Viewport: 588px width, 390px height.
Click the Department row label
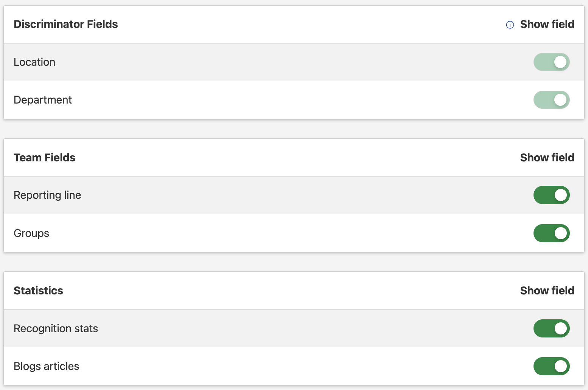[x=43, y=100]
